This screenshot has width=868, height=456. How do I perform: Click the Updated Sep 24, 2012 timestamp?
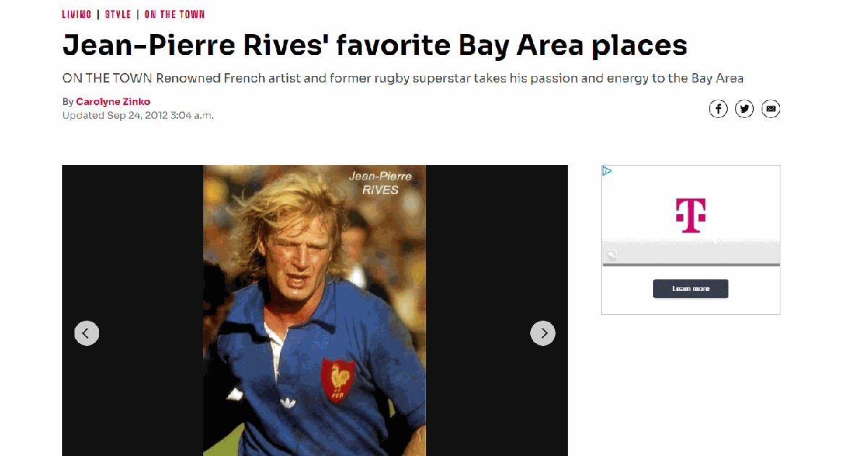tap(137, 115)
